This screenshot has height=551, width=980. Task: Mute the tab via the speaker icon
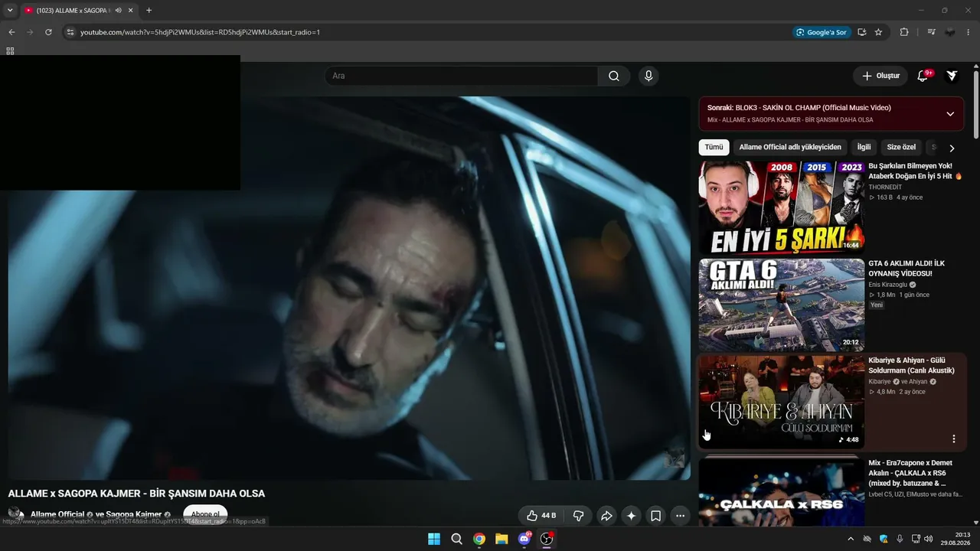point(119,11)
